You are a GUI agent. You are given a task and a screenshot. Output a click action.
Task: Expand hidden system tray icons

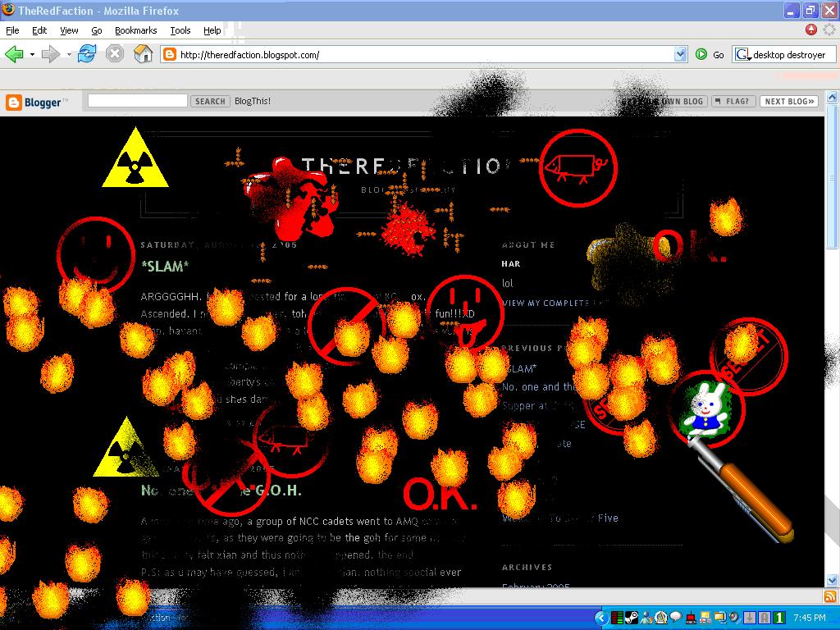pyautogui.click(x=601, y=618)
